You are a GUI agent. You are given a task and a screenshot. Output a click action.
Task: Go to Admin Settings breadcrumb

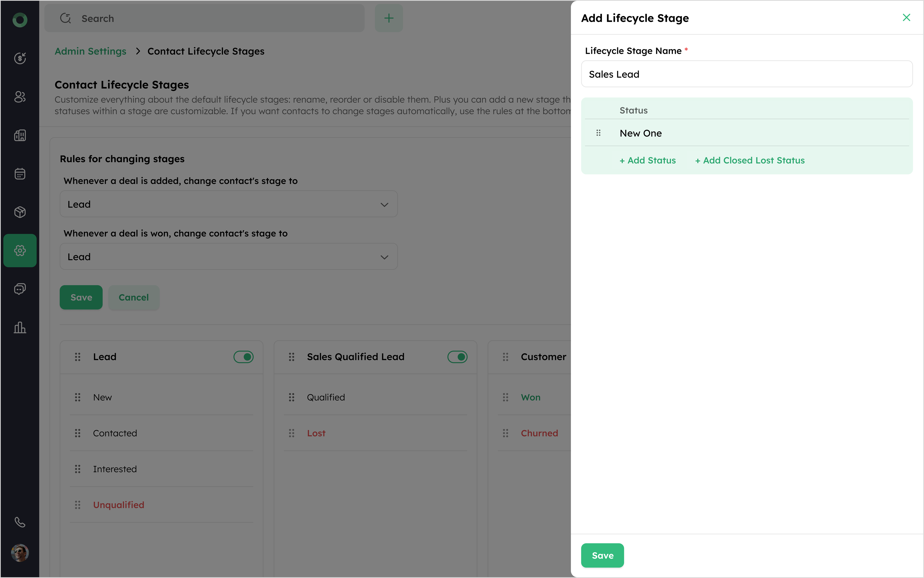pos(90,51)
